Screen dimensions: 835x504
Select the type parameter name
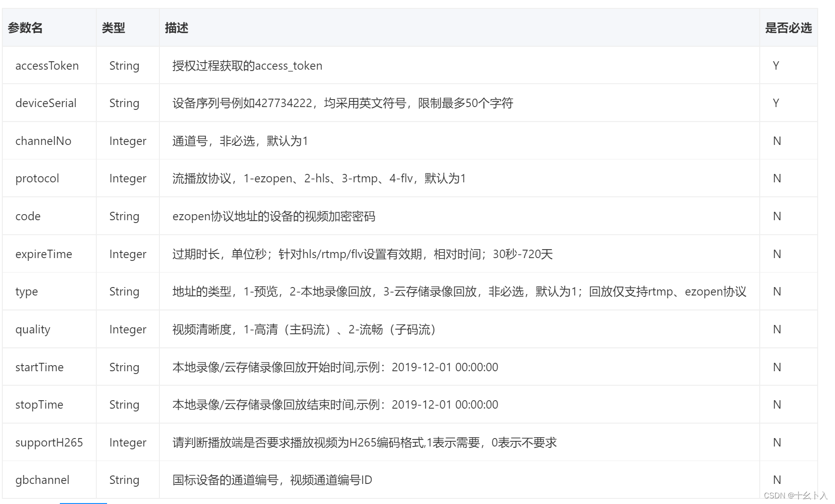click(27, 292)
